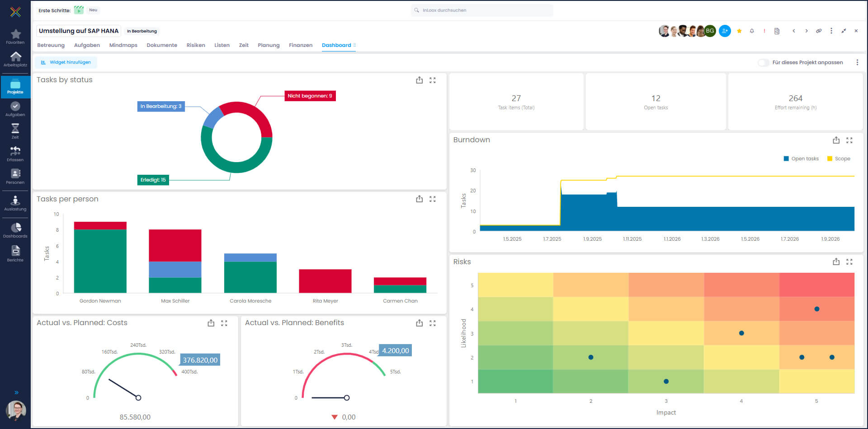
Task: Export the Tasks by status widget
Action: pos(420,80)
